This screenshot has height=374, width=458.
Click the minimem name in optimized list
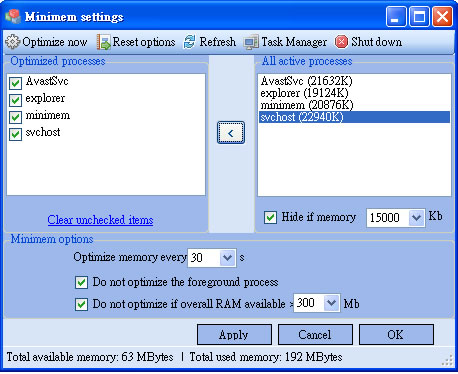coord(48,115)
